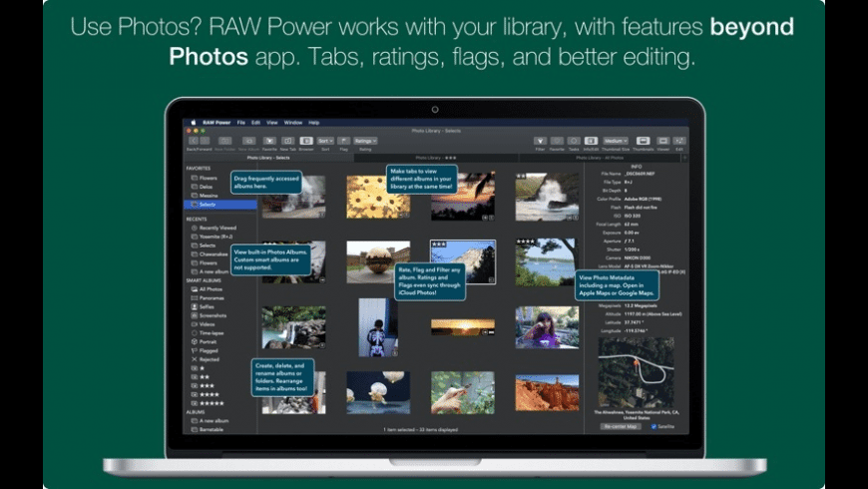
Task: Open the Ratings dropdown
Action: pyautogui.click(x=365, y=142)
